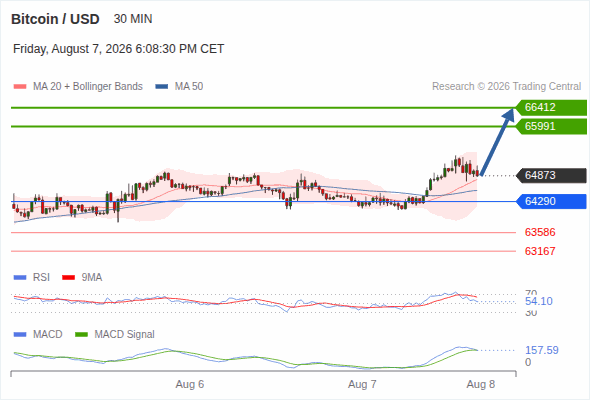Click the MA 20 + Bollinger Bands legend swatch
590x400 pixels.
click(x=20, y=87)
